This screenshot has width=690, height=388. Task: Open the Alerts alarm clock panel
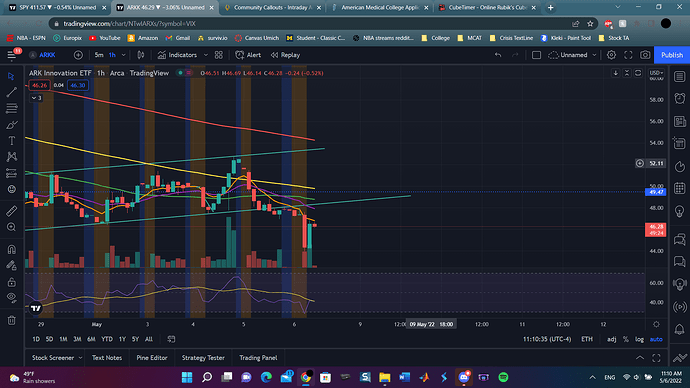680,99
